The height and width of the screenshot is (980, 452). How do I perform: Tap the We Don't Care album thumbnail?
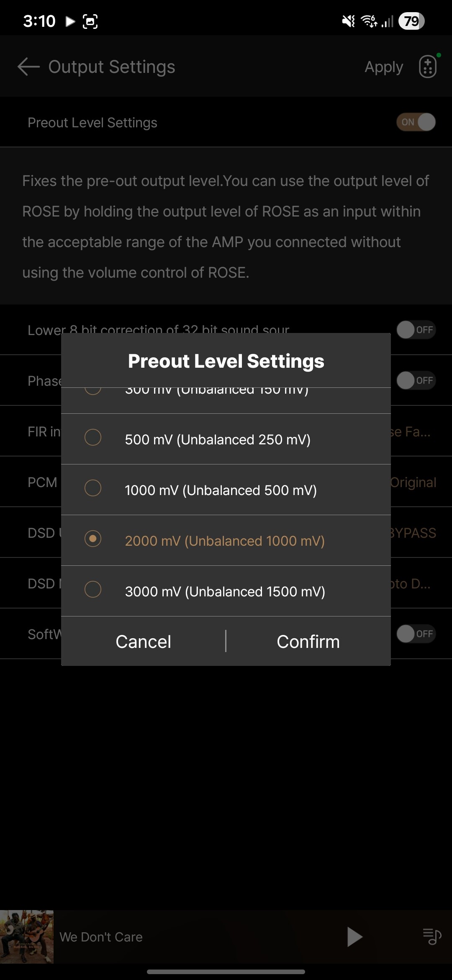[x=27, y=936]
